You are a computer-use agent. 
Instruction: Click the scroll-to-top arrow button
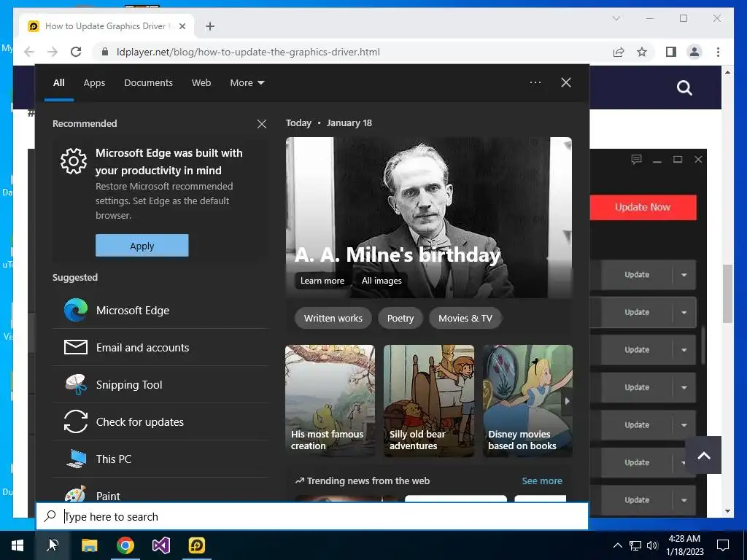pos(704,455)
